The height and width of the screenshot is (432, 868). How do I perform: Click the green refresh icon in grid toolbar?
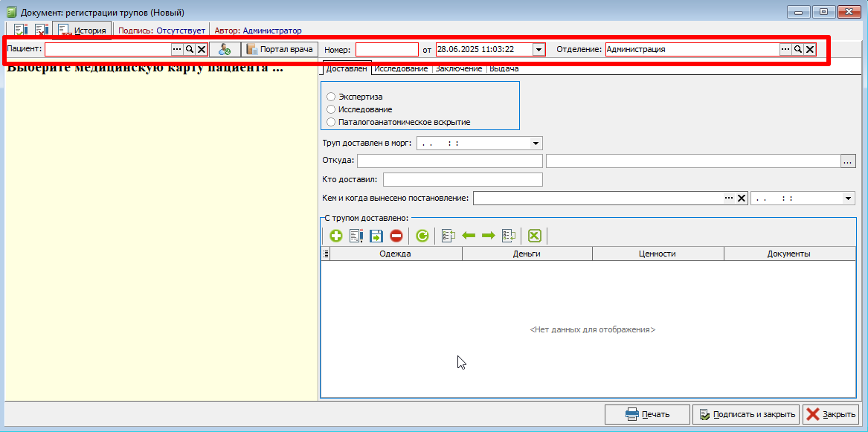coord(422,236)
